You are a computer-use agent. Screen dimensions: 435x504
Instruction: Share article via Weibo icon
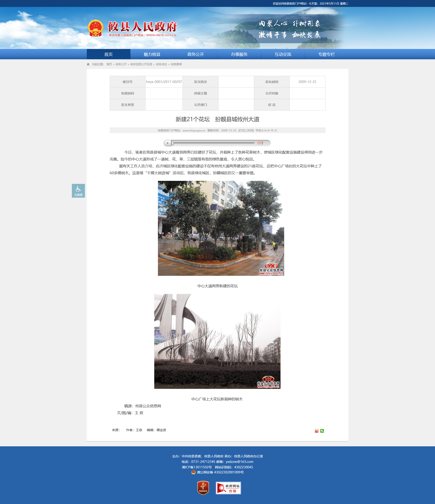[317, 431]
